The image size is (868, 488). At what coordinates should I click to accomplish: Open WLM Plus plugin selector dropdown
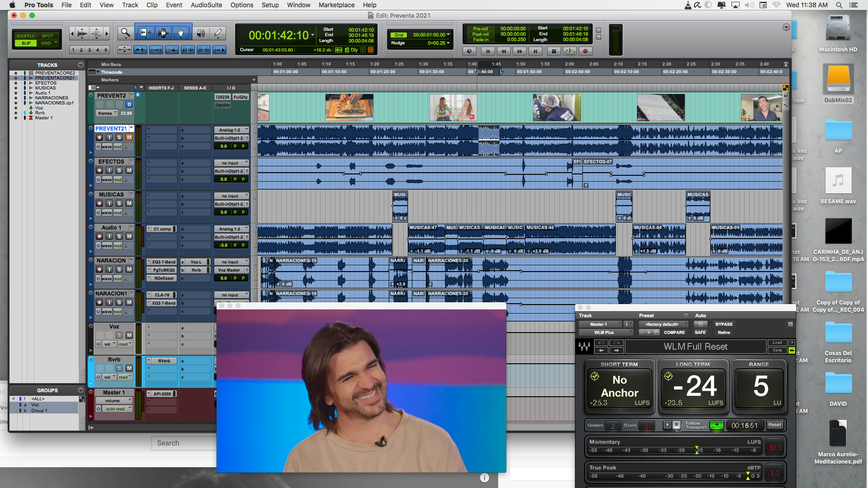tap(606, 333)
